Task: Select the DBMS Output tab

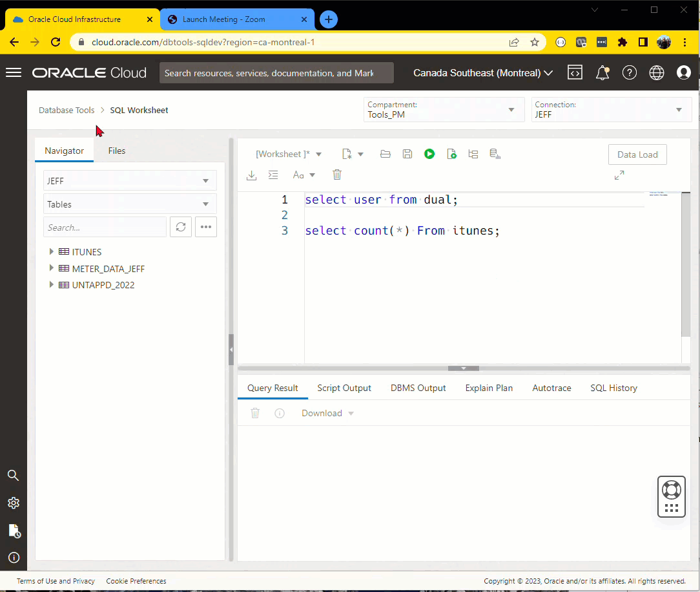Action: 418,388
